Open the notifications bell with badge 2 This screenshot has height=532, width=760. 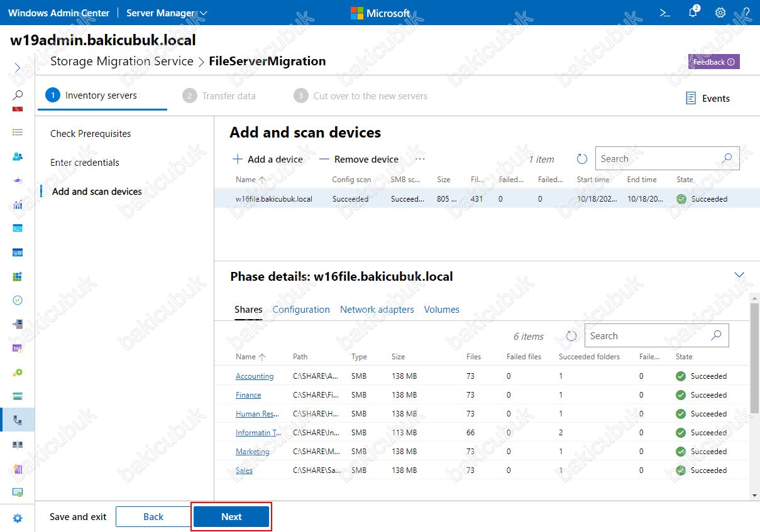693,12
